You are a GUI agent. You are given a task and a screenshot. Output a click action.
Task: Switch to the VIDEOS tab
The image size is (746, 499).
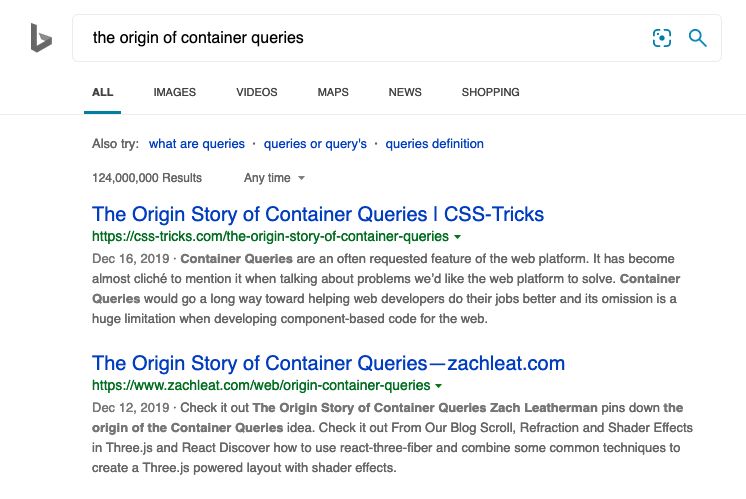(257, 92)
